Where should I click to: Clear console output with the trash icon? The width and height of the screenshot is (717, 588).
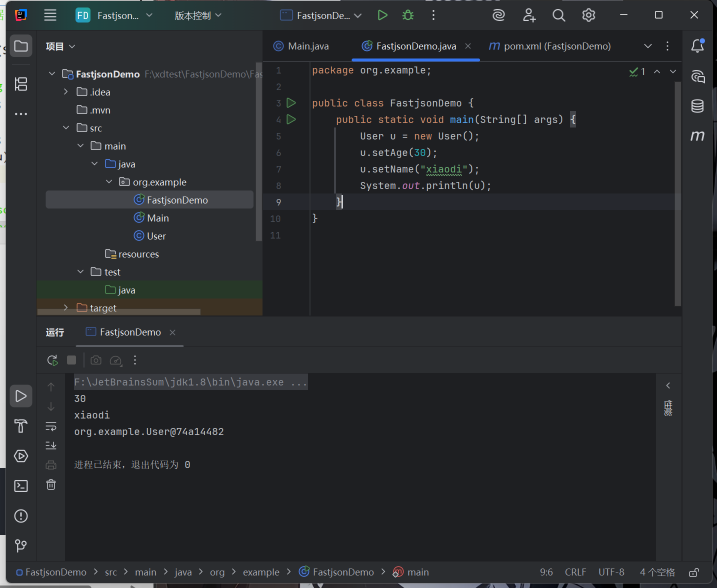point(51,484)
